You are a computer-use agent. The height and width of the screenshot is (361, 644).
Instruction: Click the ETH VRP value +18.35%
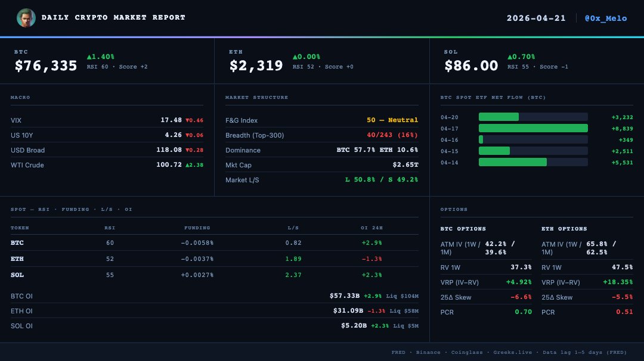tap(618, 282)
